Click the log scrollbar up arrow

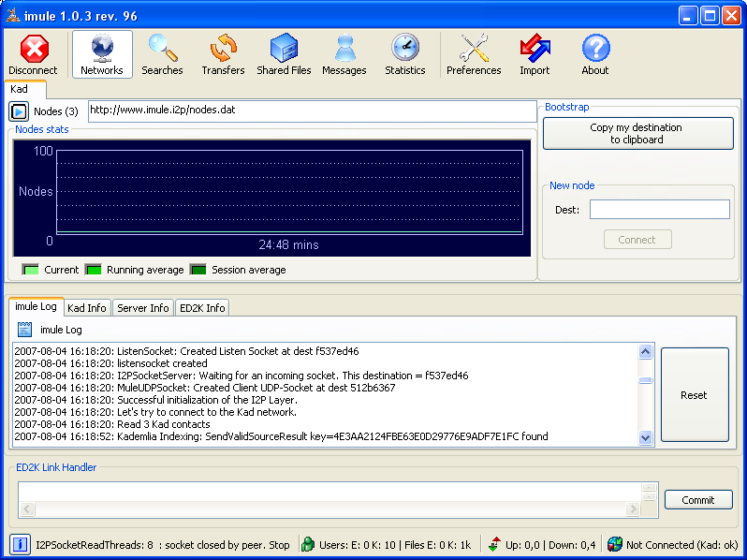(x=646, y=352)
